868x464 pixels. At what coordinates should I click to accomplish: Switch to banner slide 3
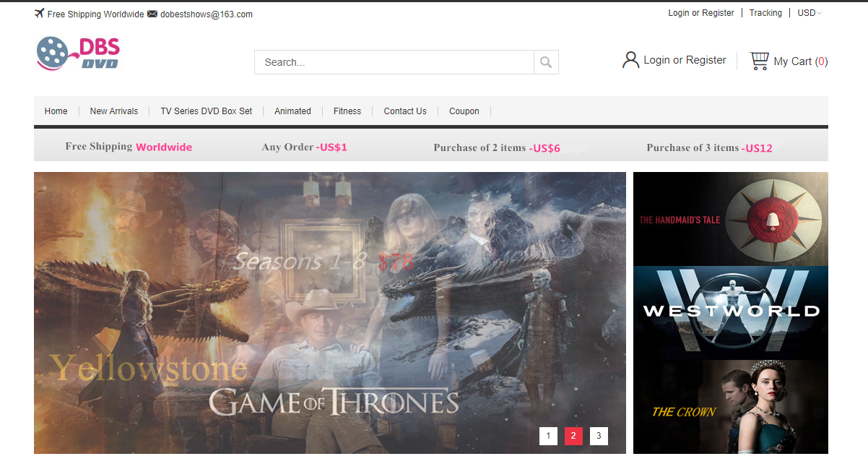(x=599, y=436)
